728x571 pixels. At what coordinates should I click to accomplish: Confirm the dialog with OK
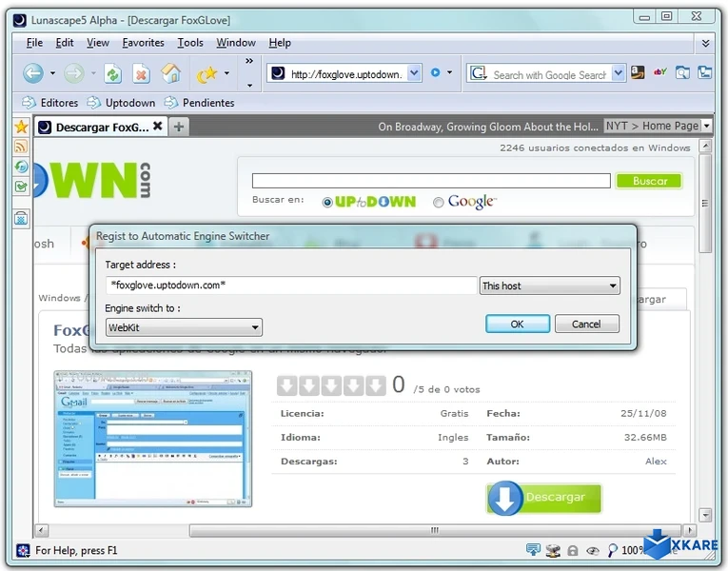pyautogui.click(x=518, y=324)
